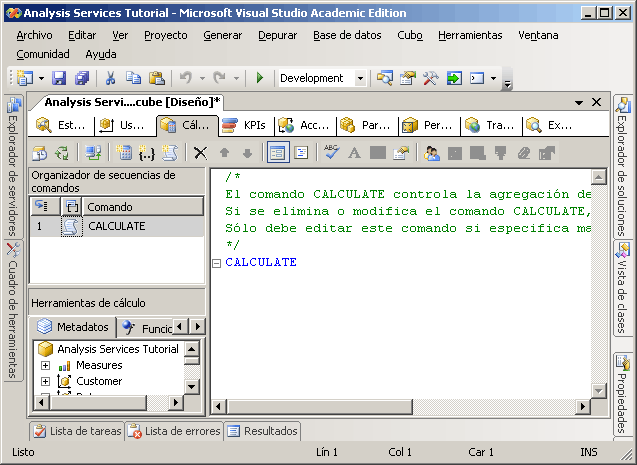The image size is (637, 465).
Task: Click the Redo arrow icon
Action: [x=219, y=78]
